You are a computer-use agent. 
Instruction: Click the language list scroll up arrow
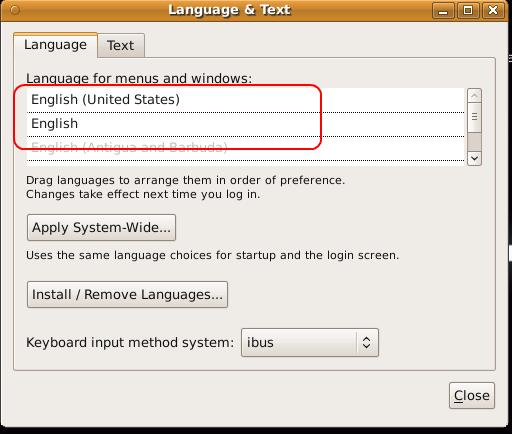(x=474, y=96)
